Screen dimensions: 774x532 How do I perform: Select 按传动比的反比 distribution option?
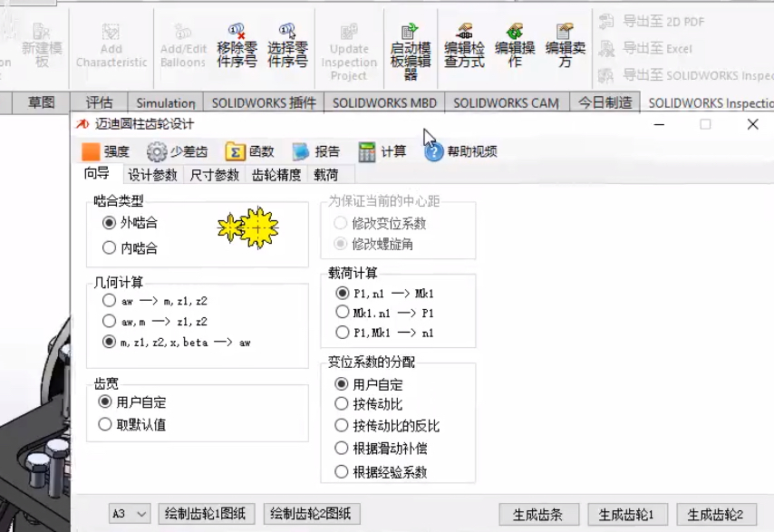click(x=341, y=425)
